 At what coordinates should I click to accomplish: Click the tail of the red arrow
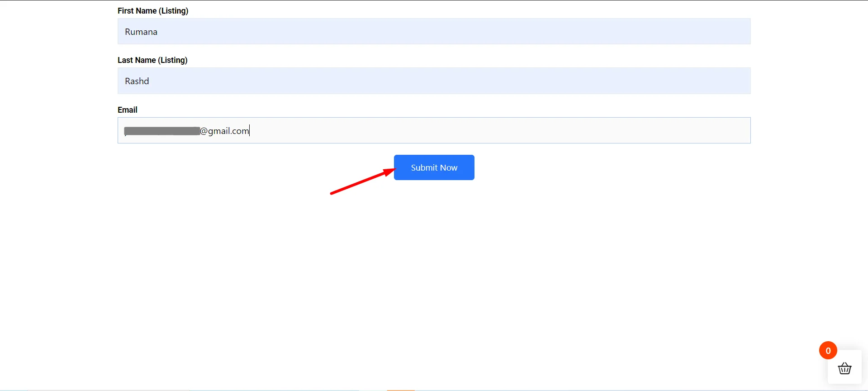tap(333, 193)
